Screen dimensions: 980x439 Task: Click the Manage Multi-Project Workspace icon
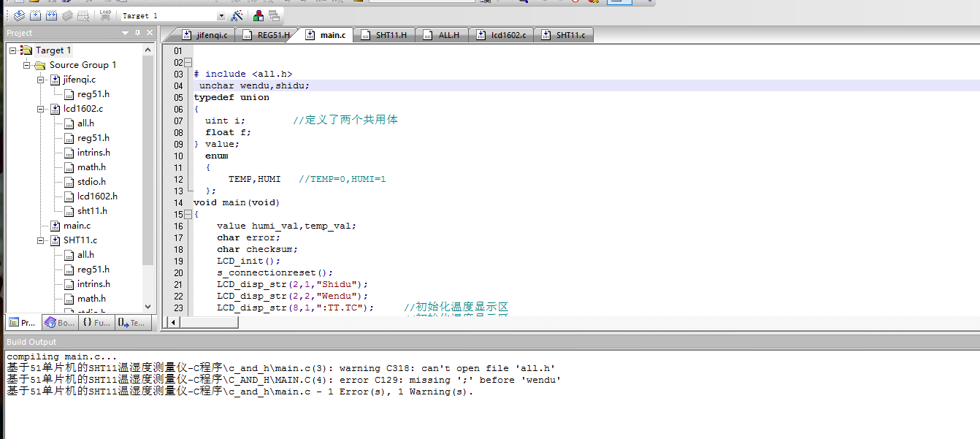coord(274,15)
